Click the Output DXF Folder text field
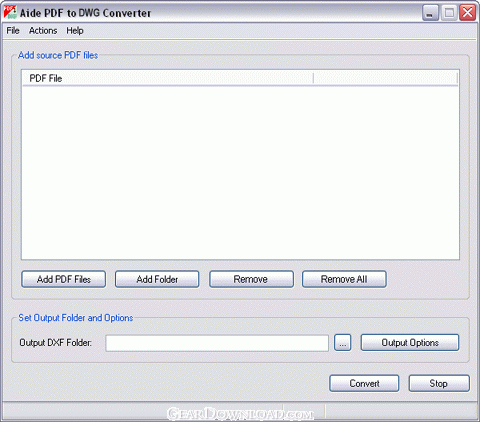Viewport: 480px width, 422px height. [217, 343]
